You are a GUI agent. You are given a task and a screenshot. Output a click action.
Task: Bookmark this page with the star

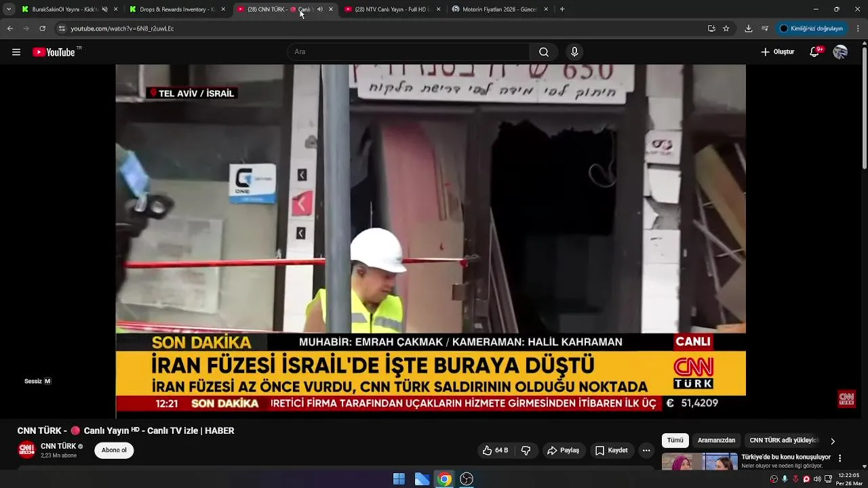[x=726, y=28]
